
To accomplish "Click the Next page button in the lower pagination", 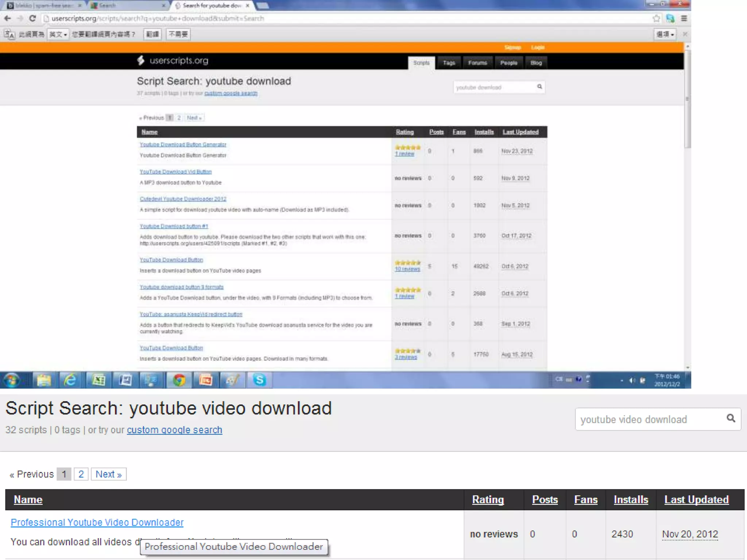I will point(108,474).
